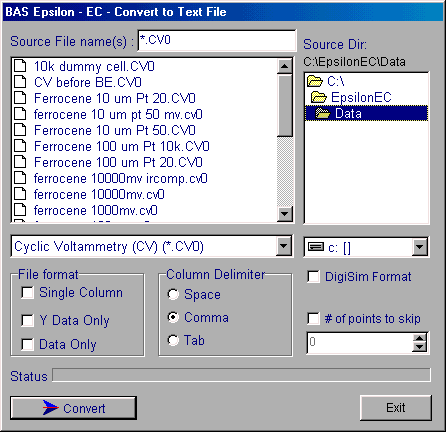Click the drive icon in c: [] box
This screenshot has width=446, height=432.
point(316,247)
